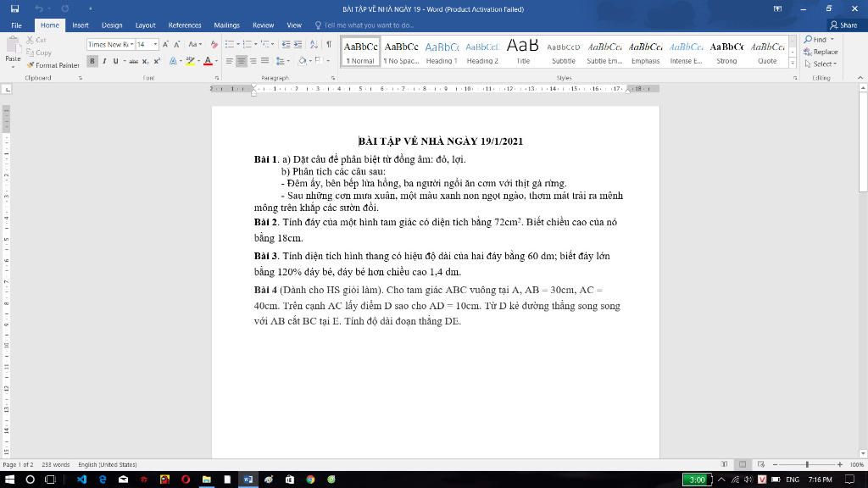Click the Numbering list icon
The width and height of the screenshot is (868, 488).
(247, 44)
